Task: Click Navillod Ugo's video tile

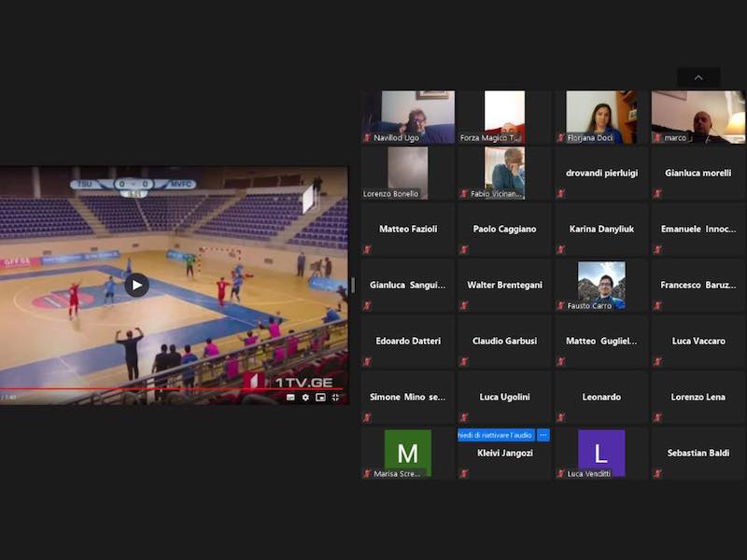Action: [407, 117]
